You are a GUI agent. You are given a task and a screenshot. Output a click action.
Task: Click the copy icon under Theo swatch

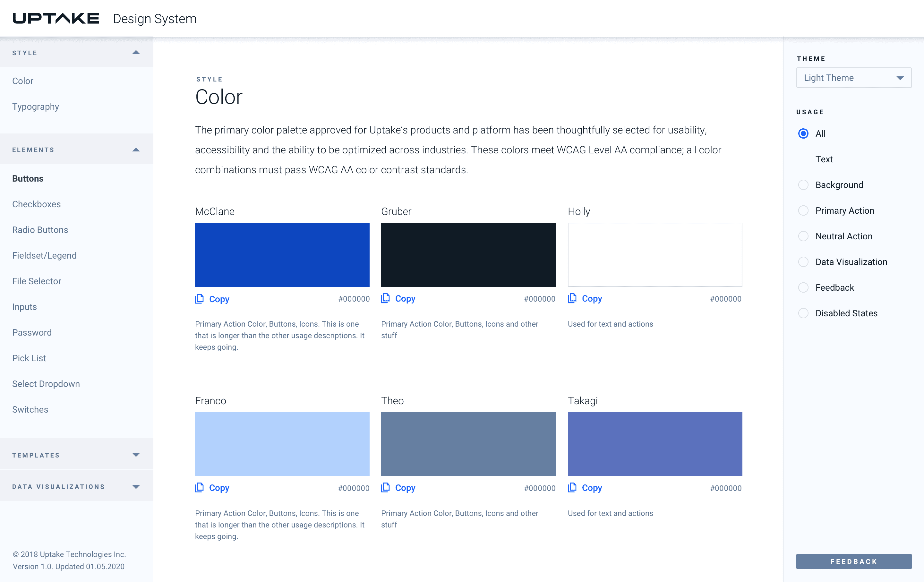(385, 488)
